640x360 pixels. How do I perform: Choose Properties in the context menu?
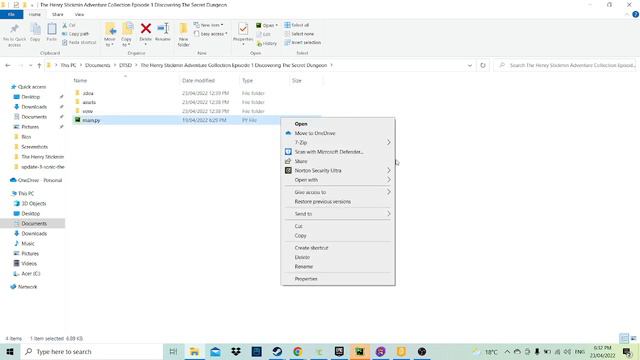coord(338,279)
